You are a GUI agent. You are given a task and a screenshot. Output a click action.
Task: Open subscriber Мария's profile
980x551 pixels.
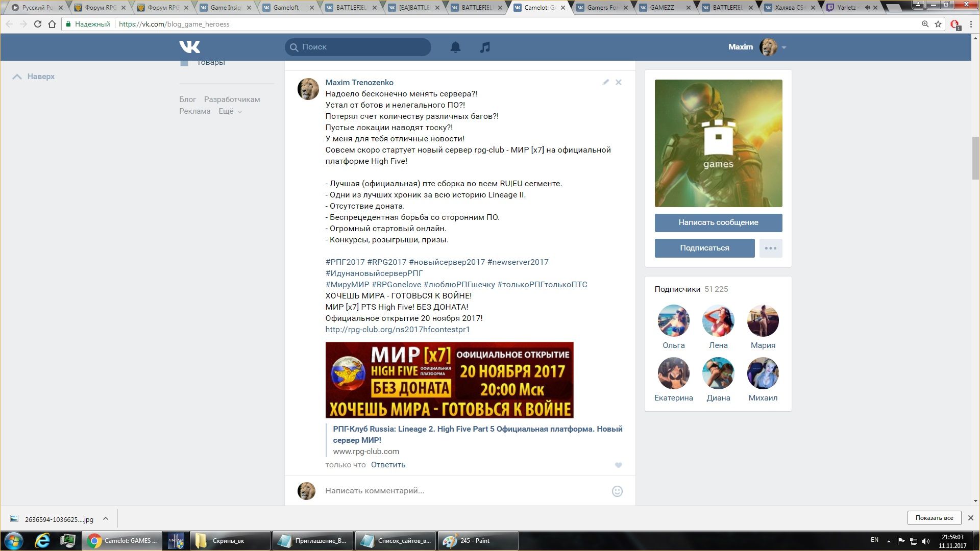pos(763,321)
